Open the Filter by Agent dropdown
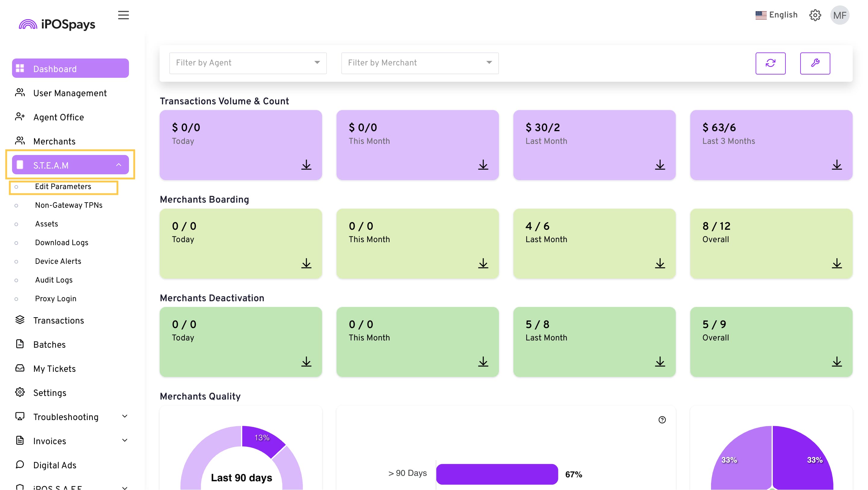 click(x=248, y=63)
